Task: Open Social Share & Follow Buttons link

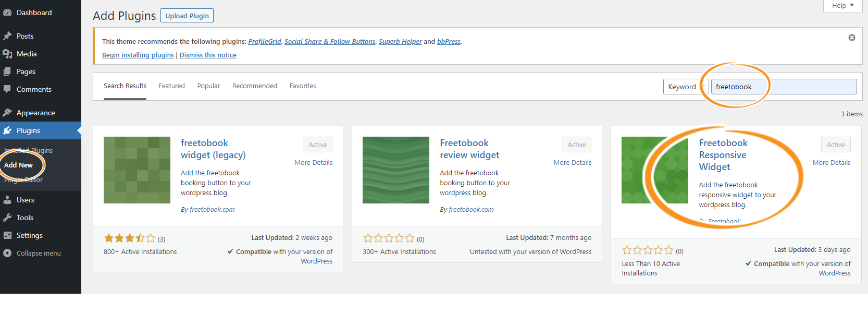Action: click(x=330, y=41)
